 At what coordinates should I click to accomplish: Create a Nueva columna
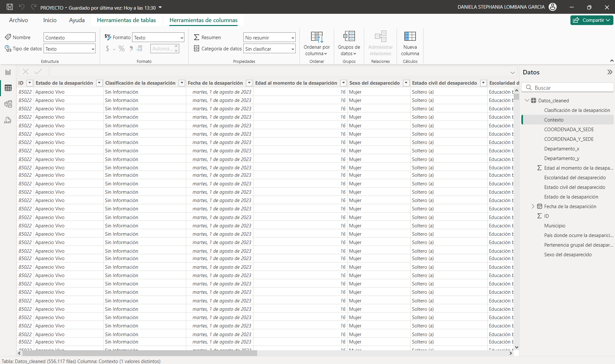click(x=410, y=44)
